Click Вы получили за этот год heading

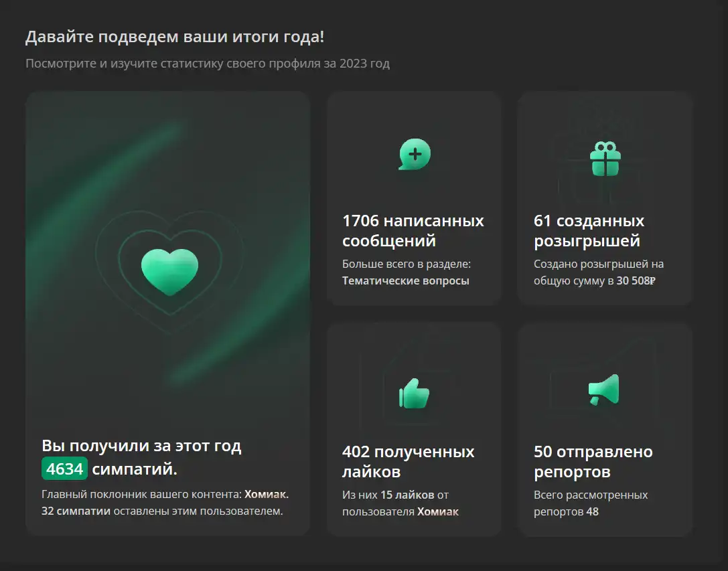point(141,446)
